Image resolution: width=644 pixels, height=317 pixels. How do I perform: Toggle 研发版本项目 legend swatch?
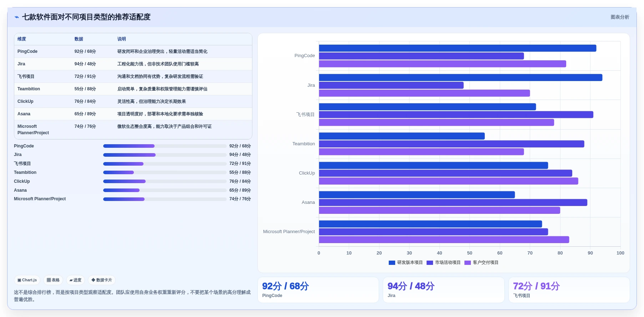pyautogui.click(x=392, y=263)
